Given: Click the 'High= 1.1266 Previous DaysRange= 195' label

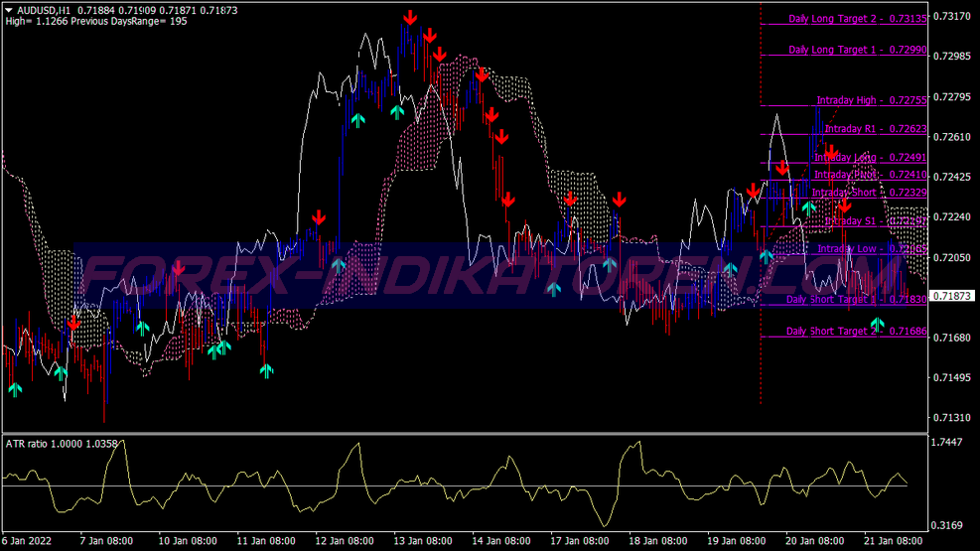Looking at the screenshot, I should pyautogui.click(x=96, y=21).
